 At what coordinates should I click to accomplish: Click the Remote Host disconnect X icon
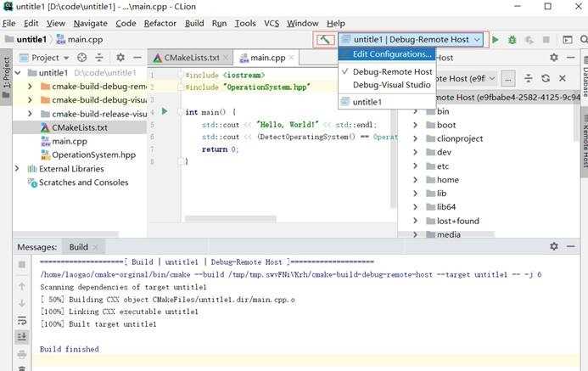(x=563, y=78)
